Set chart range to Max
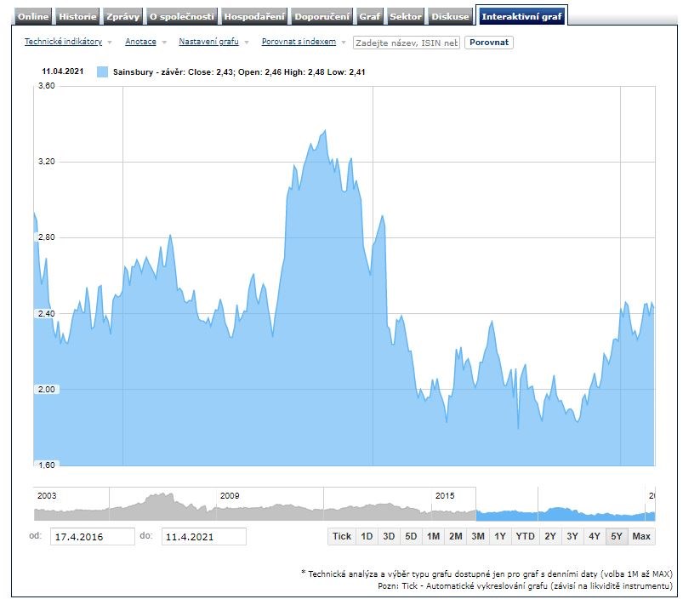Image resolution: width=700 pixels, height=605 pixels. point(641,536)
